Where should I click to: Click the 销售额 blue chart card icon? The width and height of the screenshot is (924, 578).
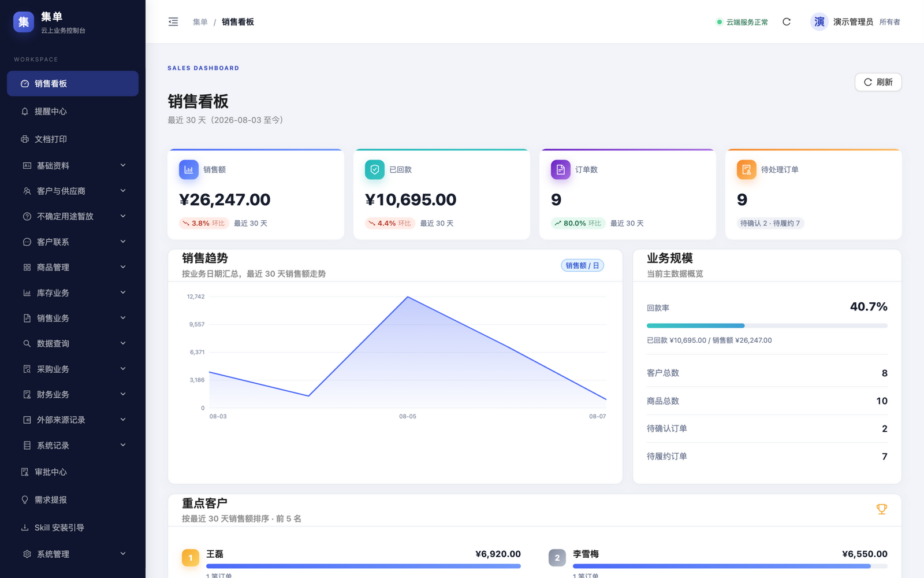tap(189, 169)
